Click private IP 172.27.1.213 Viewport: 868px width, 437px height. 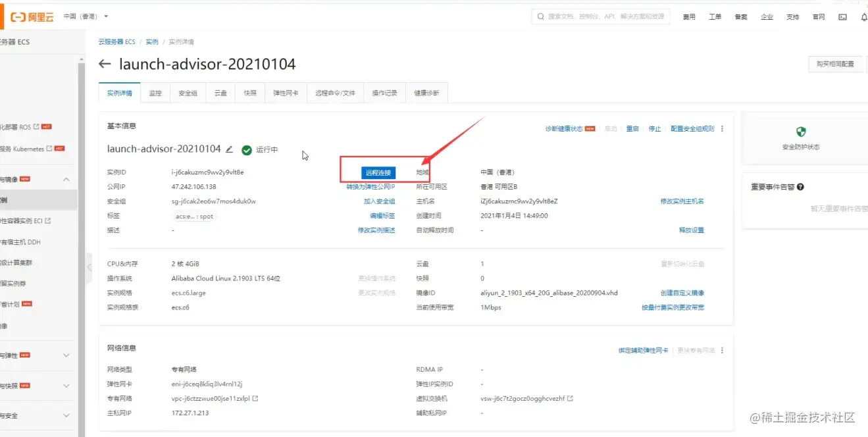(190, 413)
